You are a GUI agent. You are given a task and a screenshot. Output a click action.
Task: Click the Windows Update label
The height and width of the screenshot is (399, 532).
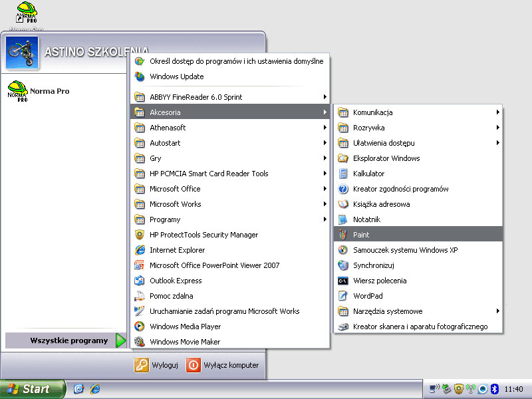(177, 76)
